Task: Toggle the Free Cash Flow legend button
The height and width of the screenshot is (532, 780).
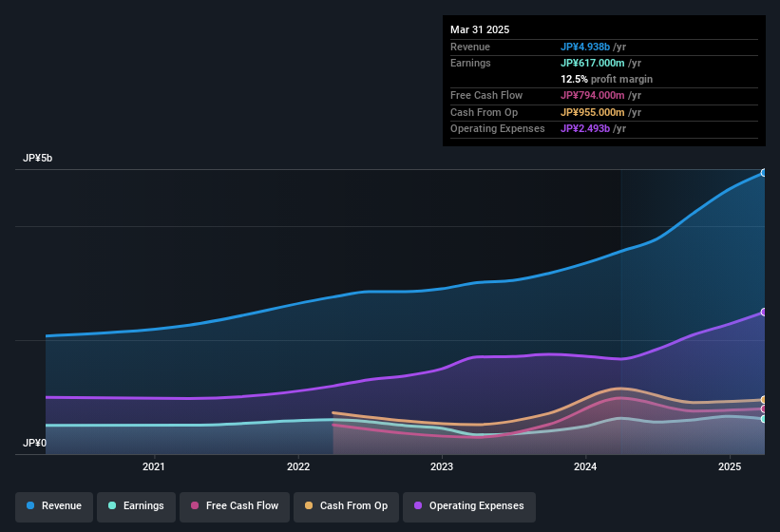Action: click(235, 507)
